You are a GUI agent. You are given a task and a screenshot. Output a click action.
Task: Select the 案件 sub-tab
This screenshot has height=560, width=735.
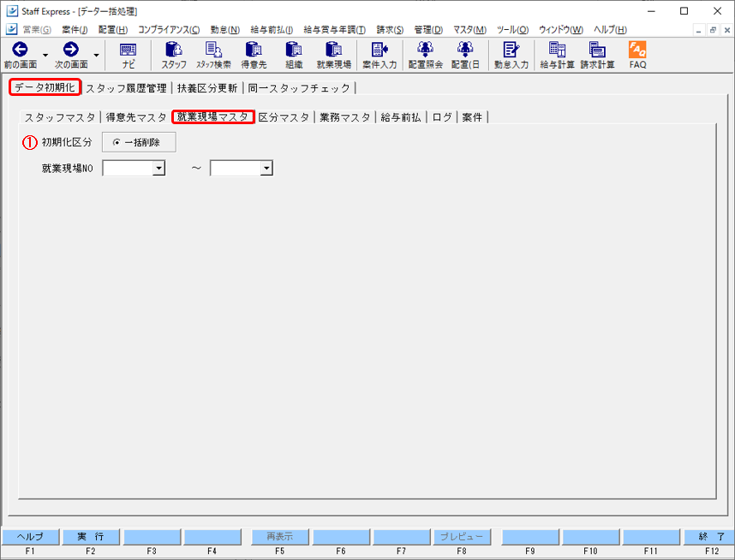click(473, 117)
